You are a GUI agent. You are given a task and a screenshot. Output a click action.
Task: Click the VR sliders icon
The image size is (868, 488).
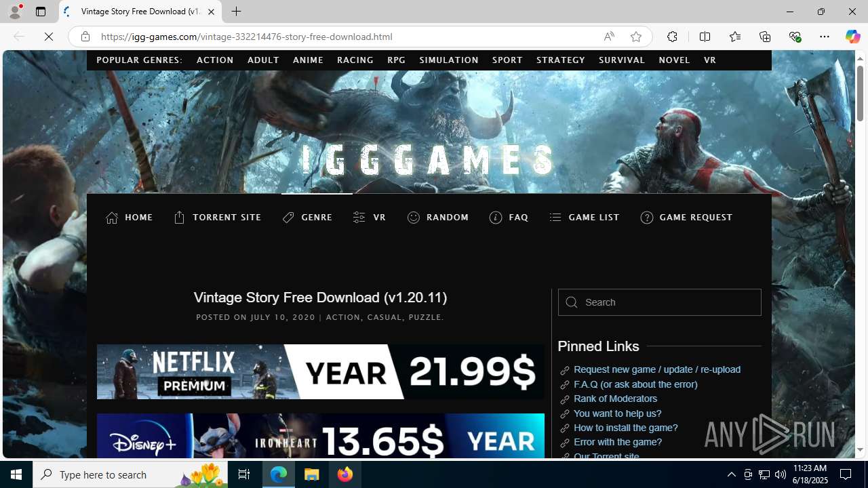coord(359,218)
